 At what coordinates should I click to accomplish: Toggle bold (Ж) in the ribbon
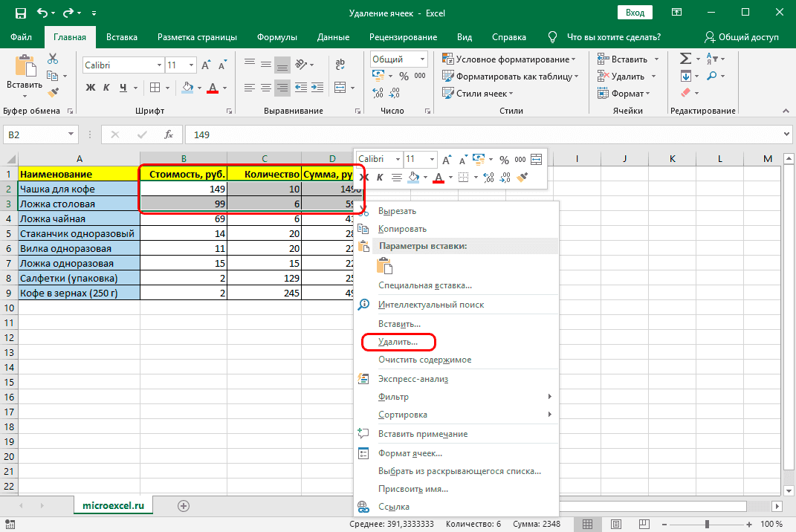coord(91,88)
